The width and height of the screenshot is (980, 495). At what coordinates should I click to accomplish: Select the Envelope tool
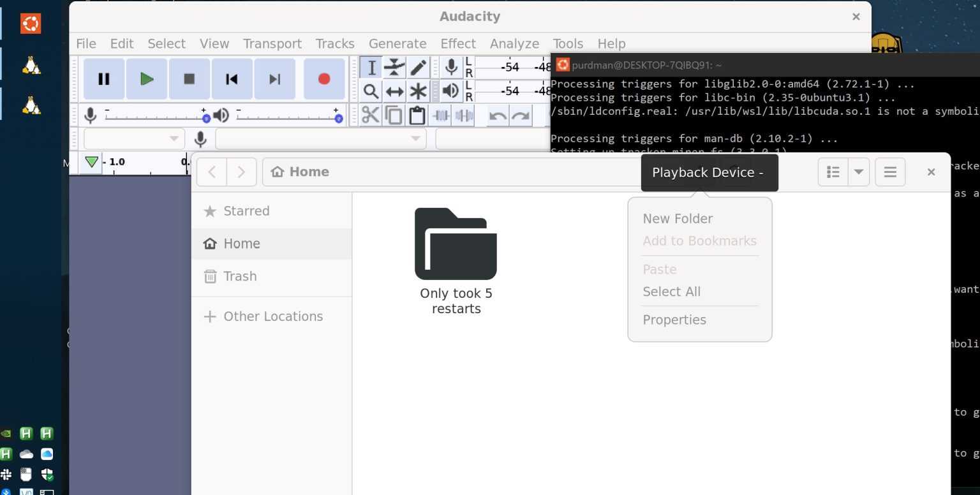[x=394, y=67]
